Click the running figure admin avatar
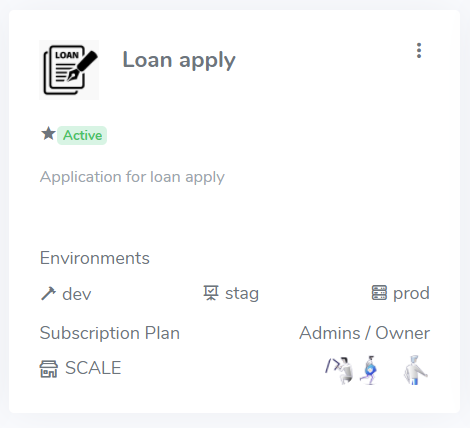 point(369,370)
